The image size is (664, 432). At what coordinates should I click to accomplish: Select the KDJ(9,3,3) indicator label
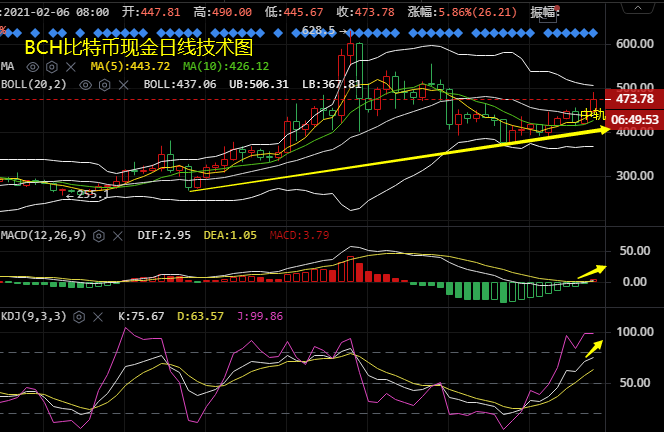point(34,316)
